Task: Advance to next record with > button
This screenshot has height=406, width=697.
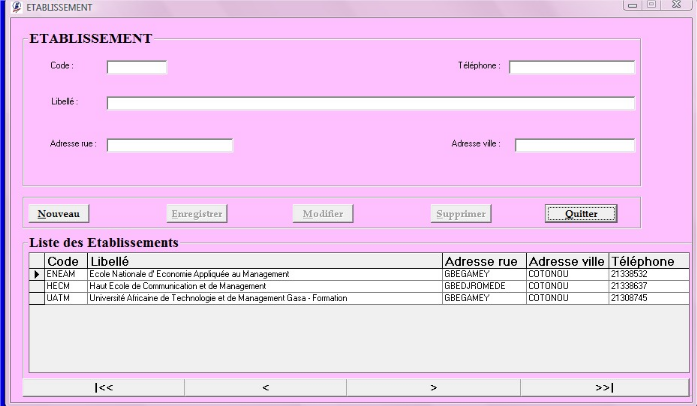Action: point(432,387)
